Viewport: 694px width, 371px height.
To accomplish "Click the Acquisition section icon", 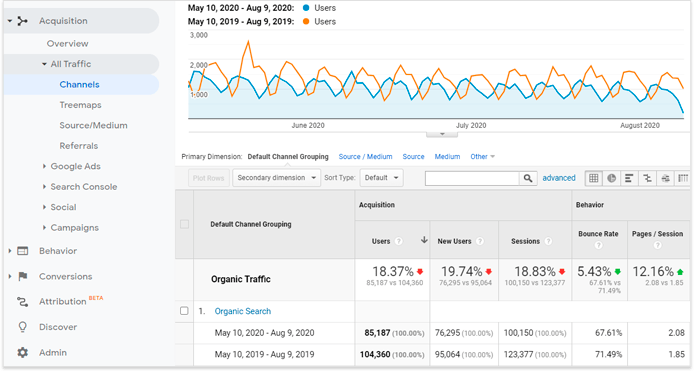I will 23,21.
